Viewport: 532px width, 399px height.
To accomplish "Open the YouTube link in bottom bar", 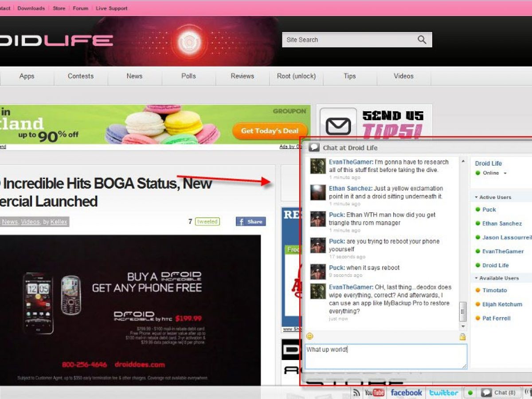I will pos(375,392).
